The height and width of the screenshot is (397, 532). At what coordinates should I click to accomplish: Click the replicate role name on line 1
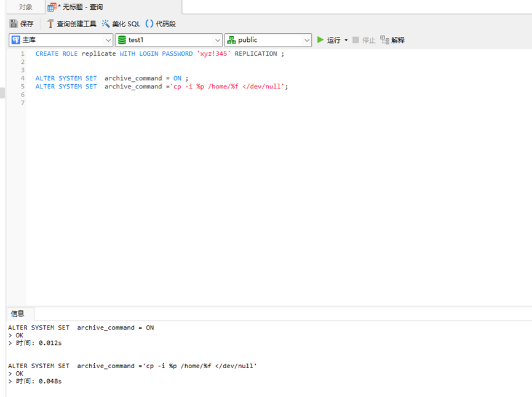99,53
